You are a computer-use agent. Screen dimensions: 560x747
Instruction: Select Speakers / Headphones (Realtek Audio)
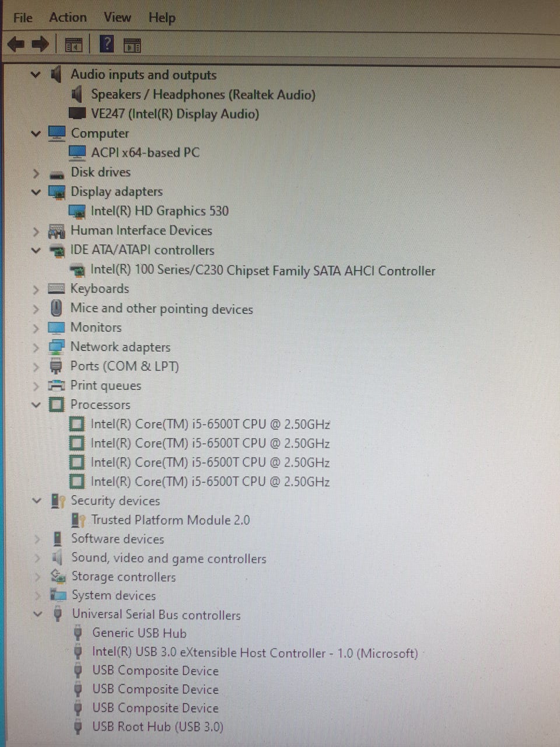[203, 95]
